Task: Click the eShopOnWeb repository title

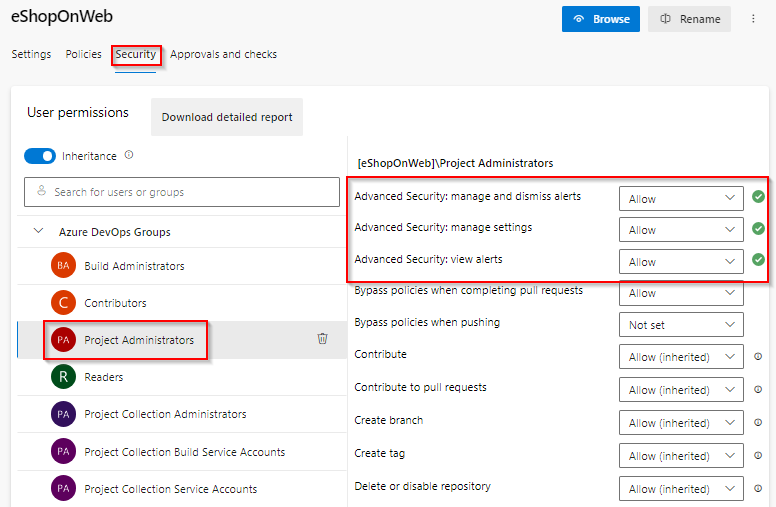Action: pyautogui.click(x=62, y=16)
